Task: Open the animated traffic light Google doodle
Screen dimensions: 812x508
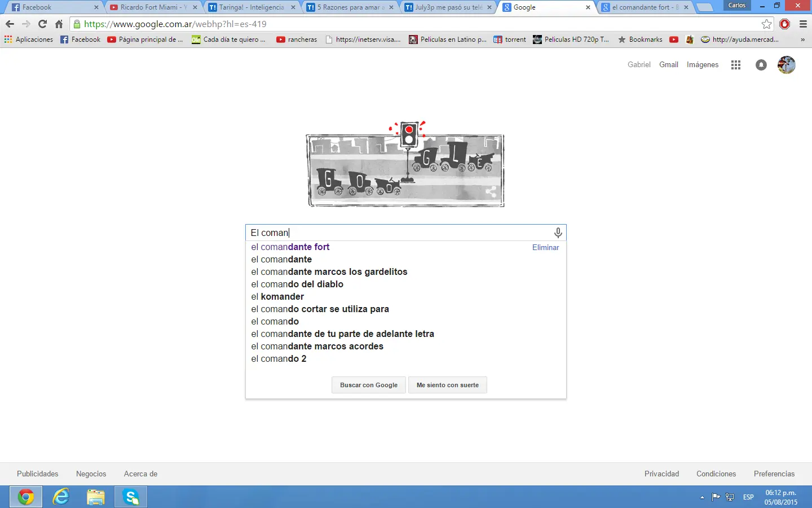Action: point(405,164)
